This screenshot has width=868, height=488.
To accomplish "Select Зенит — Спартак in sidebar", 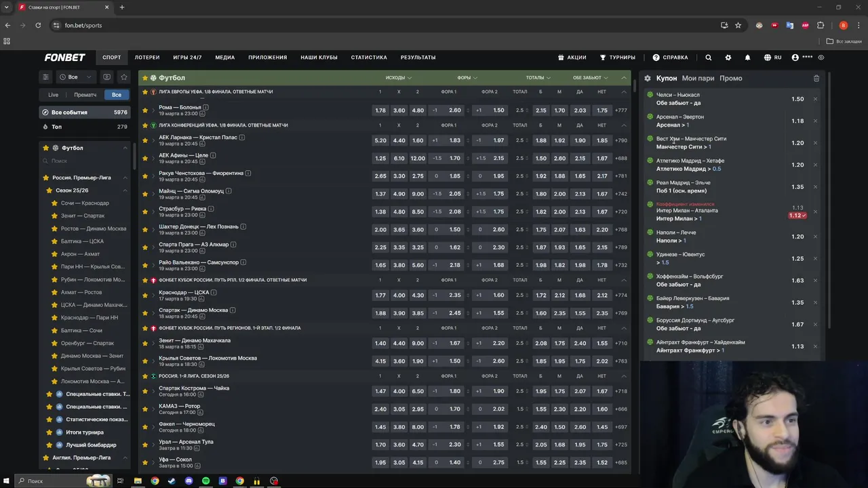I will click(x=83, y=216).
